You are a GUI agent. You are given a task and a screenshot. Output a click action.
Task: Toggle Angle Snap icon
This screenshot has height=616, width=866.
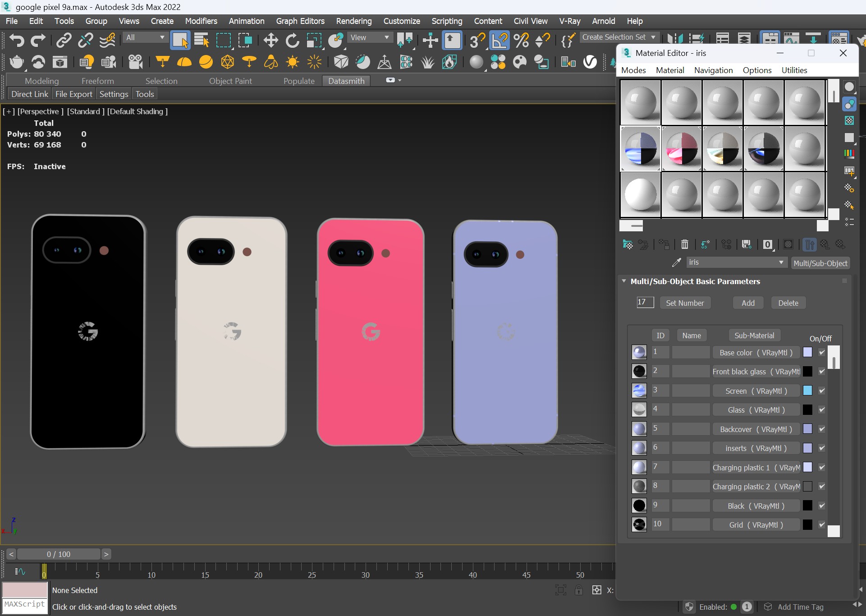click(x=499, y=41)
